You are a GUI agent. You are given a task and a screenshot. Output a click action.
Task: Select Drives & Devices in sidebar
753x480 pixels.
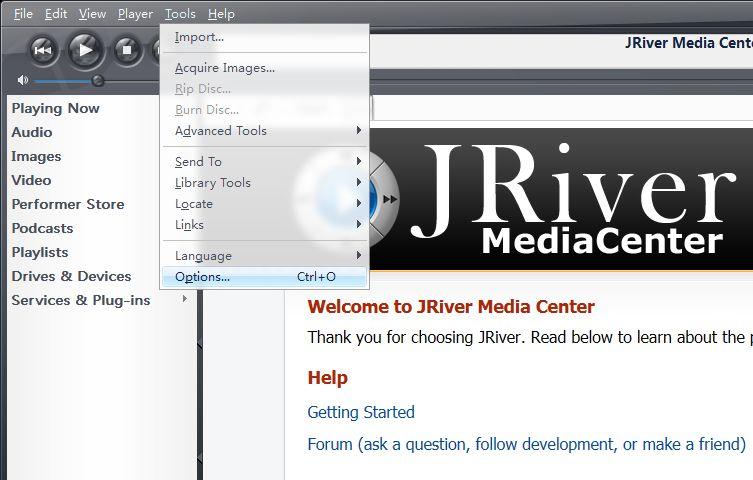coord(71,276)
